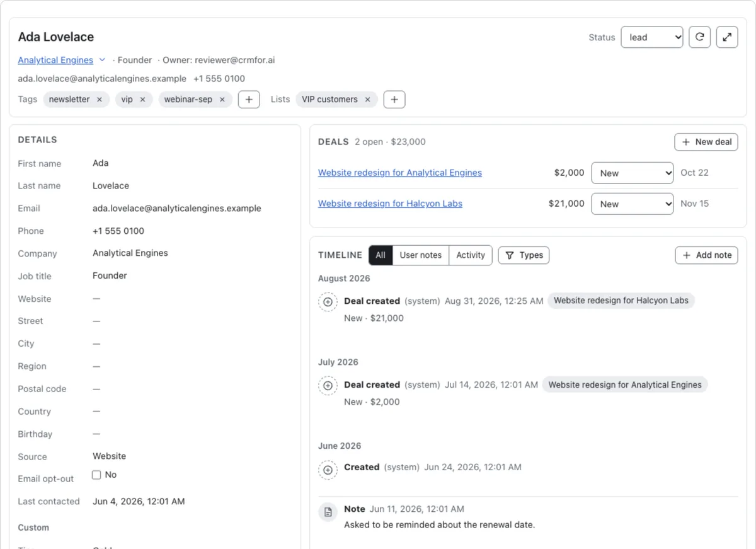
Task: Click the Source value Website
Action: coord(110,456)
